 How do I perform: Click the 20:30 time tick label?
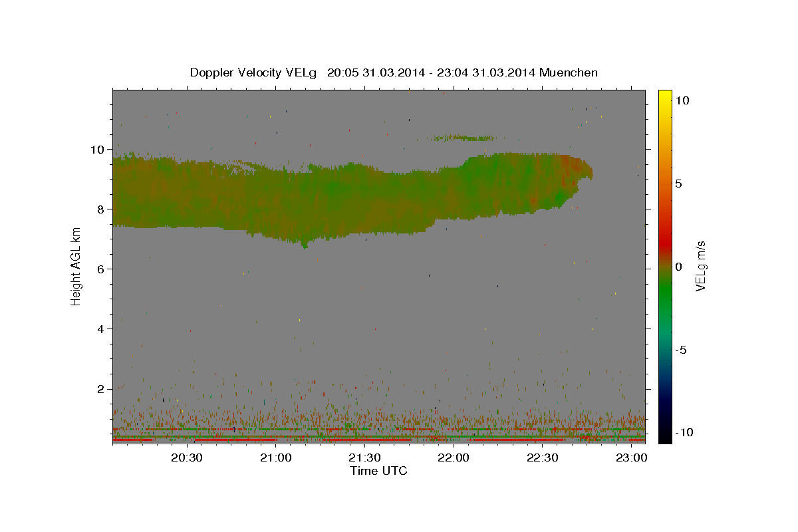pos(186,458)
